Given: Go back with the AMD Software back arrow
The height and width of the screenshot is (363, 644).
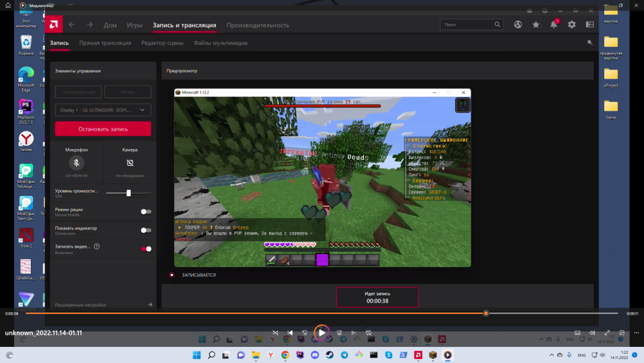Looking at the screenshot, I should 71,25.
